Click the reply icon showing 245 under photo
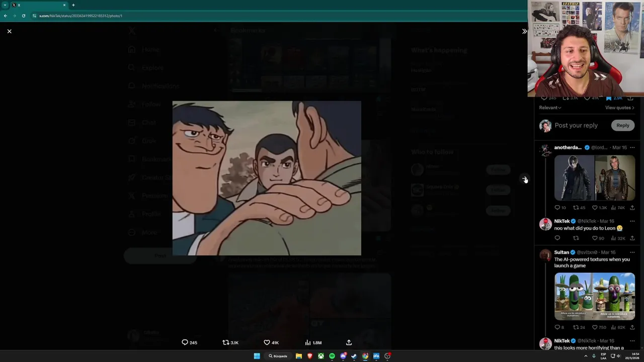The width and height of the screenshot is (644, 362). pos(189,342)
